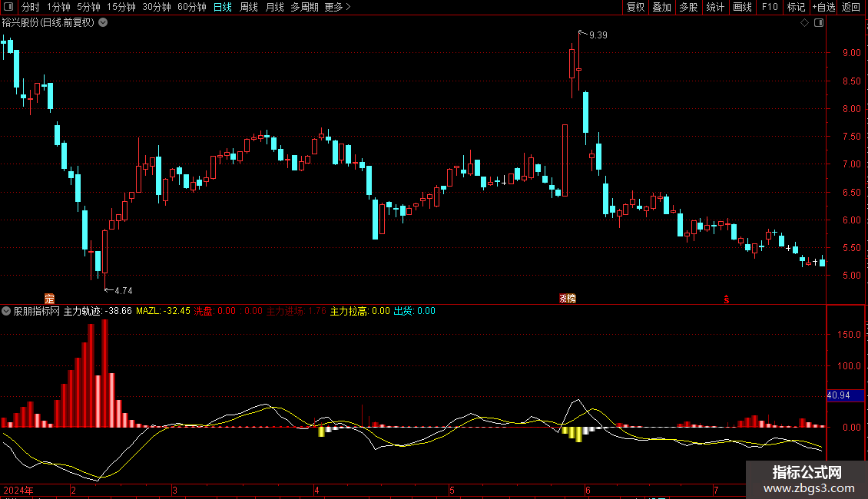Click the 主力拉高 indicator label

[359, 311]
